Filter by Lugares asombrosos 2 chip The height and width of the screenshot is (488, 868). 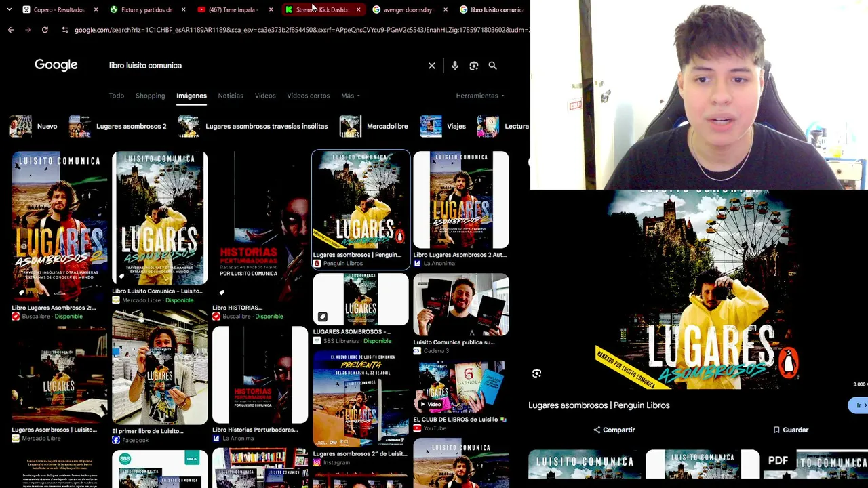click(x=118, y=126)
